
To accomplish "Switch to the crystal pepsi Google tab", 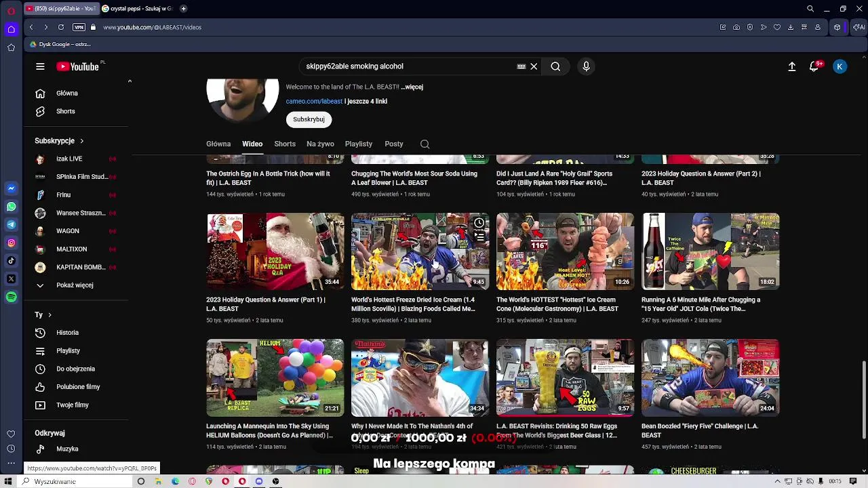I will coord(138,9).
